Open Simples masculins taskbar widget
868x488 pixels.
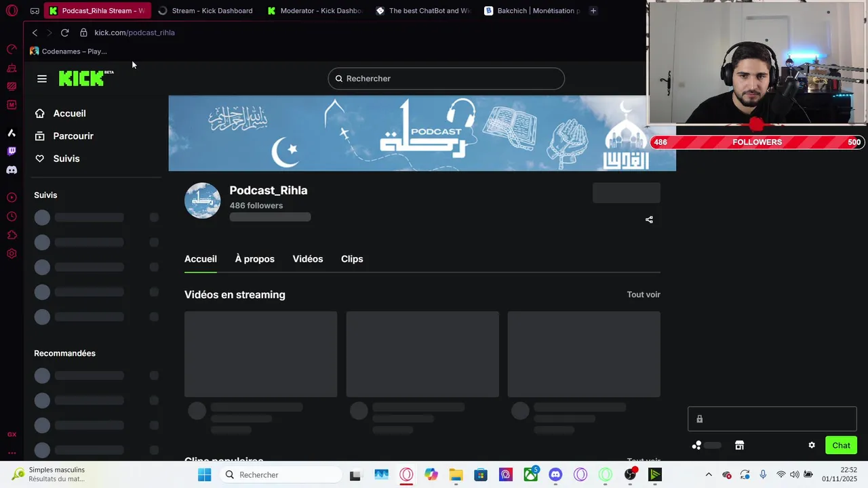click(x=49, y=474)
